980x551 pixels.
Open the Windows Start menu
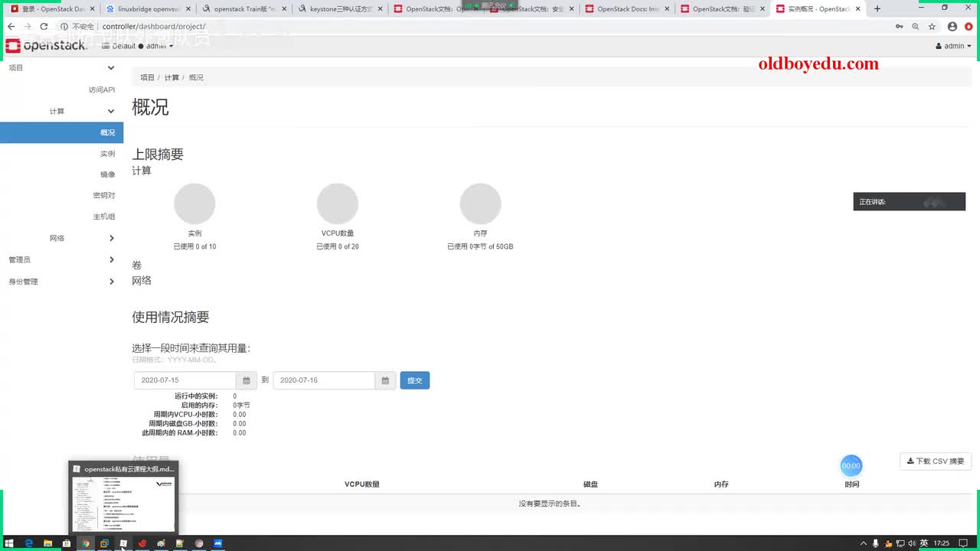click(10, 543)
